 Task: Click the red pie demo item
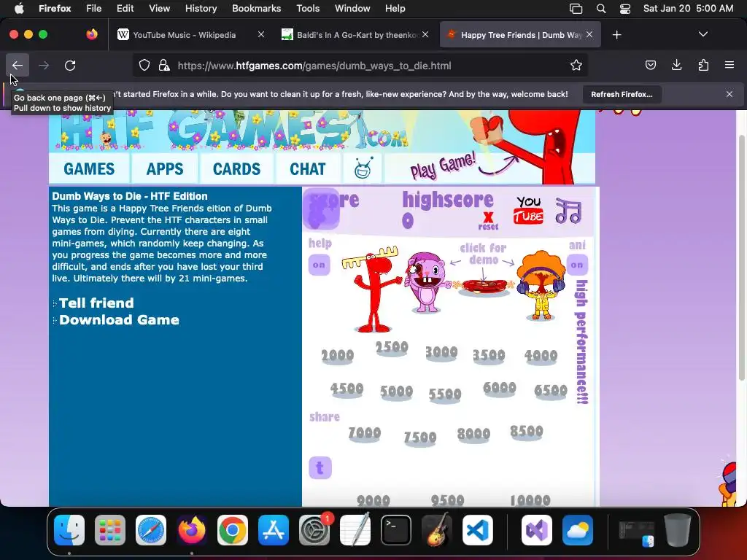coord(484,287)
